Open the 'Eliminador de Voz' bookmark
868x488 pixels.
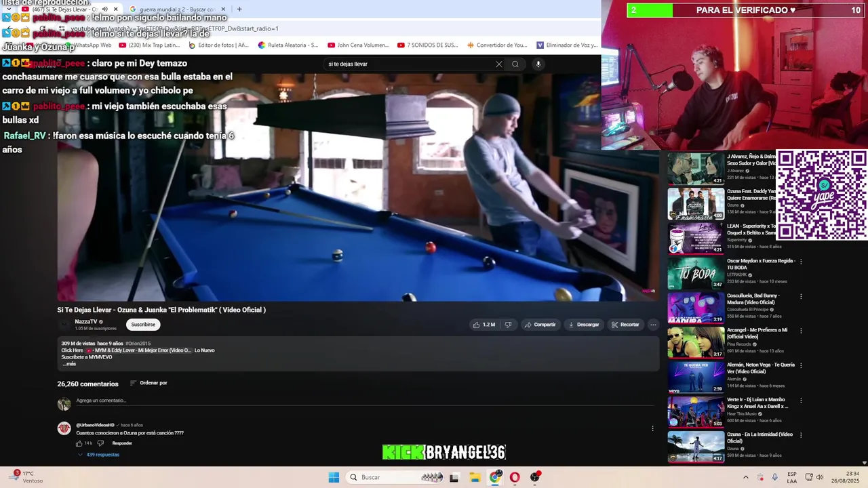click(x=568, y=45)
